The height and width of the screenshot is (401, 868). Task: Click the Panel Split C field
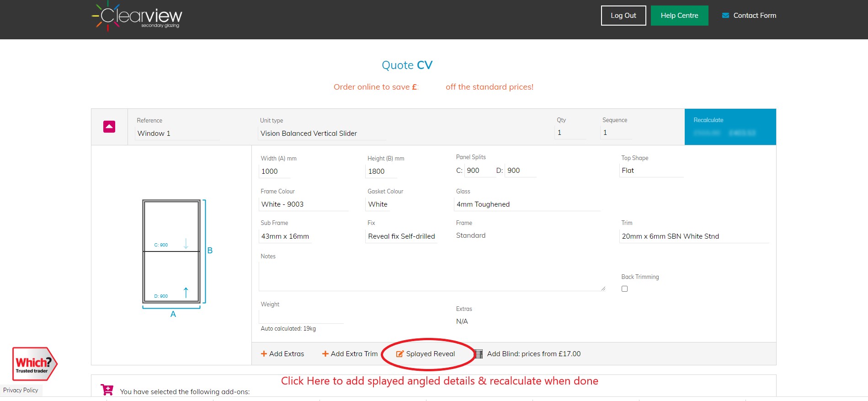pyautogui.click(x=479, y=171)
